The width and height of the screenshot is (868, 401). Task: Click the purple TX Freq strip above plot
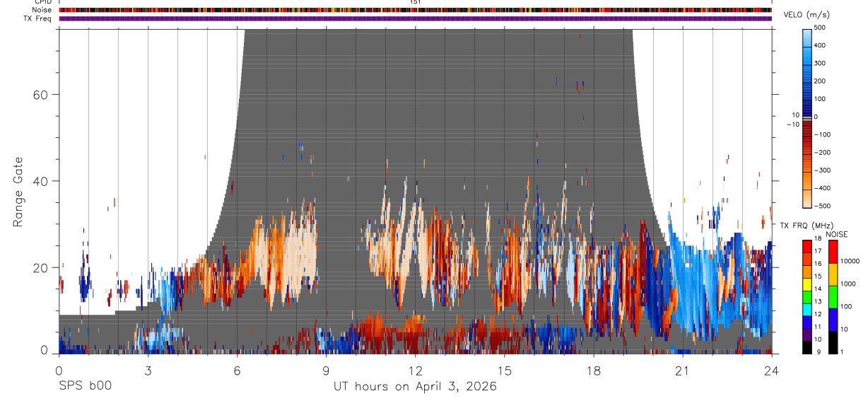415,18
